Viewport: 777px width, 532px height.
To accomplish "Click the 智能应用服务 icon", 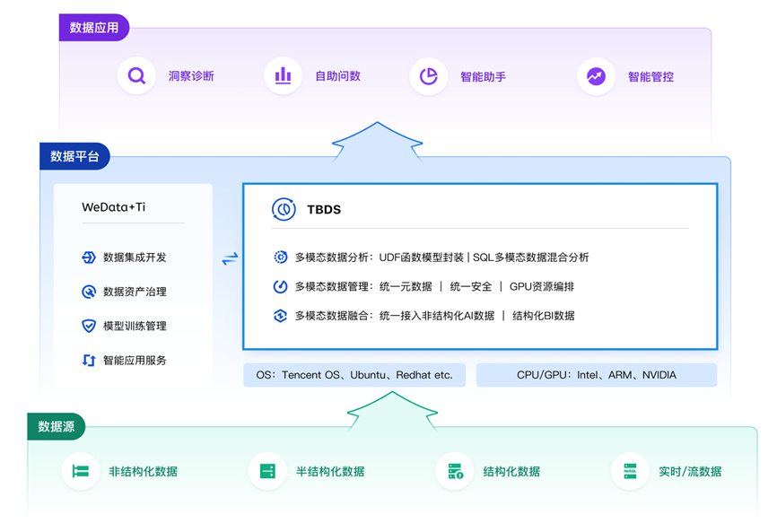I will (89, 360).
